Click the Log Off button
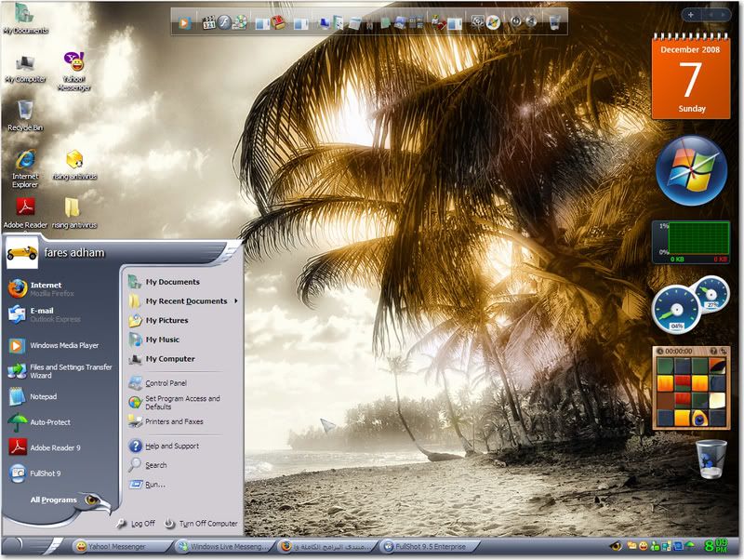 tap(136, 524)
